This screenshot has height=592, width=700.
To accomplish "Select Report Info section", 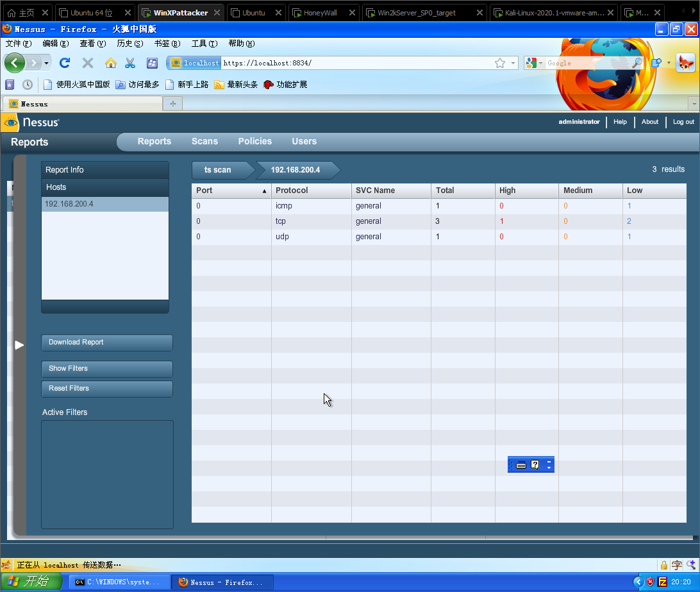I will coord(105,170).
